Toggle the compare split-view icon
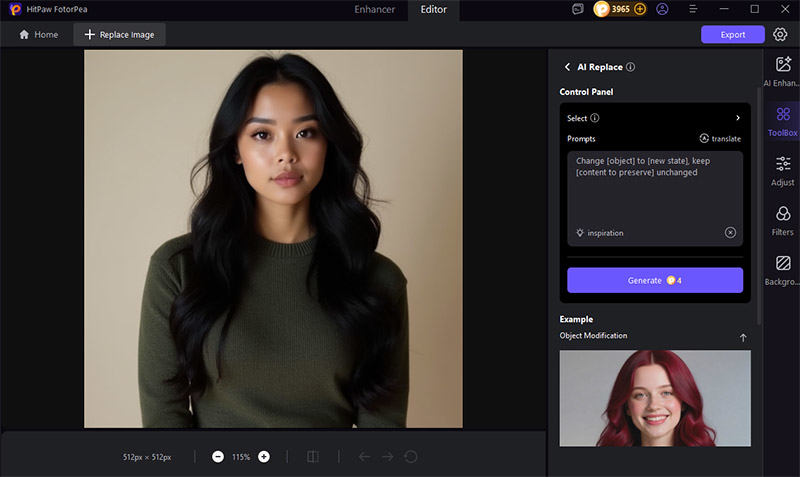The image size is (800, 477). tap(313, 457)
